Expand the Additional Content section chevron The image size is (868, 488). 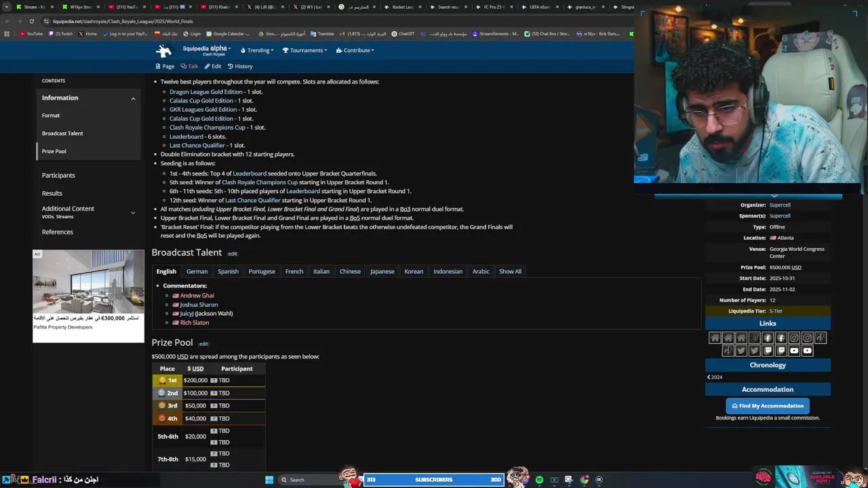click(x=133, y=212)
